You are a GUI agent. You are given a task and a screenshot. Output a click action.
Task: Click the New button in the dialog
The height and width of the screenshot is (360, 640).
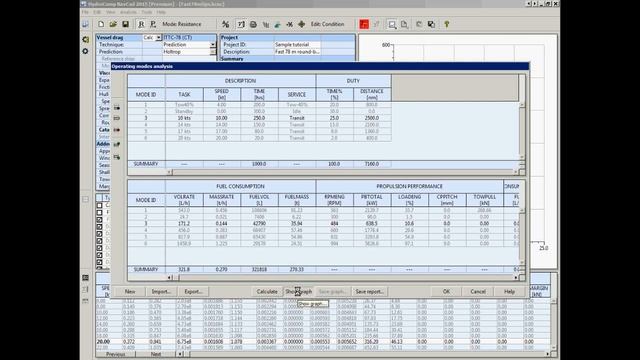pos(130,291)
